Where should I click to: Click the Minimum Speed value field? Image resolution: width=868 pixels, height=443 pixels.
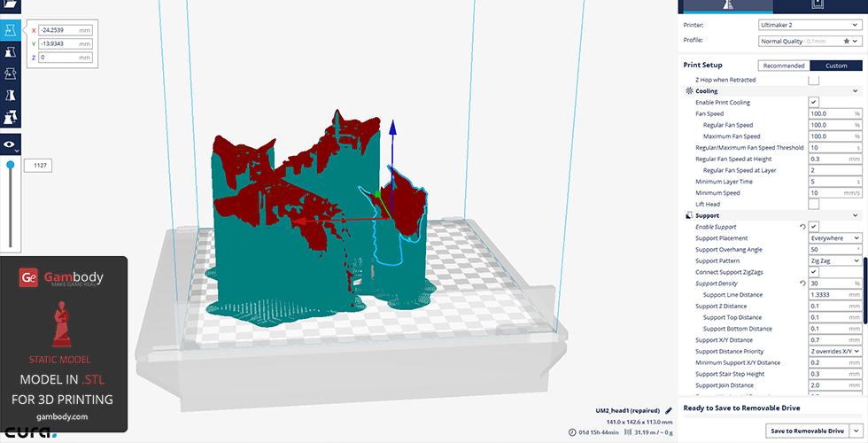click(x=834, y=193)
